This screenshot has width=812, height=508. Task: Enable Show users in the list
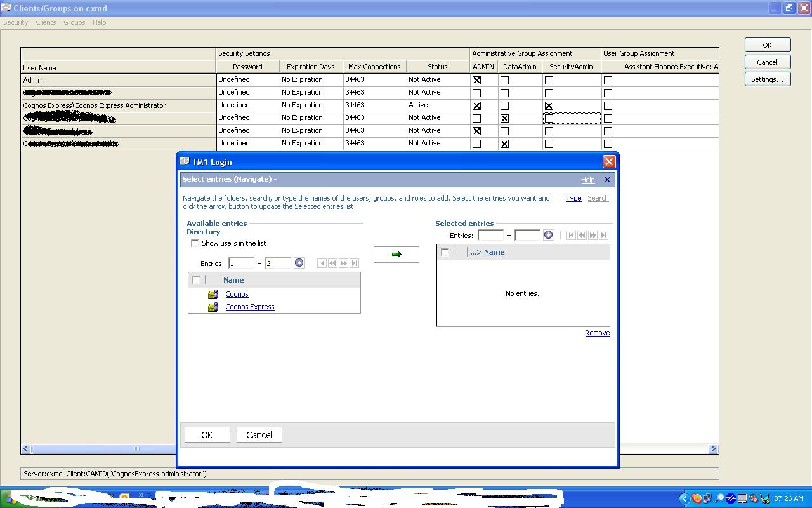pyautogui.click(x=195, y=243)
